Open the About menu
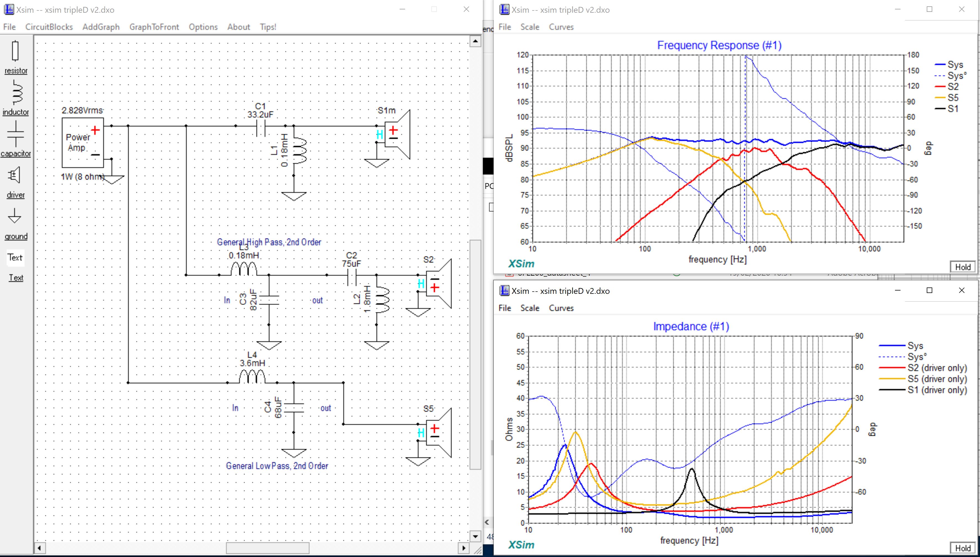Viewport: 980px width, 557px height. click(x=238, y=27)
